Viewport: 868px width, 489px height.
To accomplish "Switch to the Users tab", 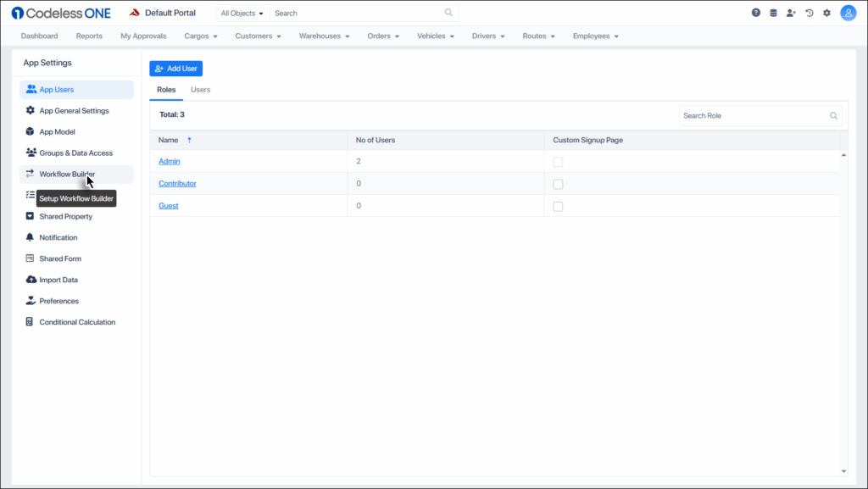I will pyautogui.click(x=200, y=89).
